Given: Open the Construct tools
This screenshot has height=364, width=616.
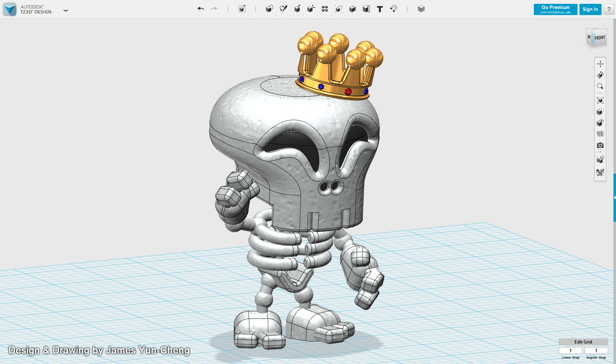Looking at the screenshot, I should [x=297, y=9].
